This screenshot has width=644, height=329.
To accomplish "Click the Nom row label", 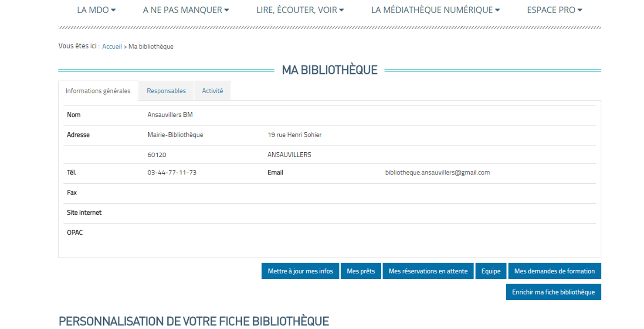I will [x=74, y=115].
